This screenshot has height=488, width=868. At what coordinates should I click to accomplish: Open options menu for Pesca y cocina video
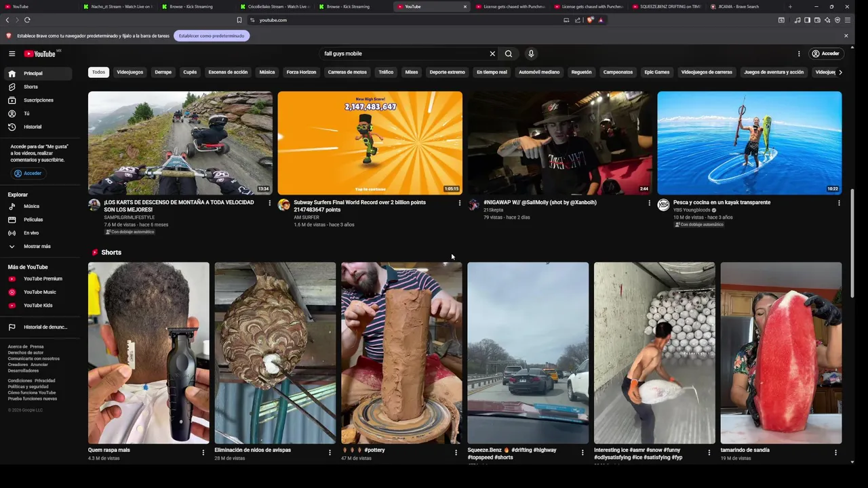click(x=839, y=203)
